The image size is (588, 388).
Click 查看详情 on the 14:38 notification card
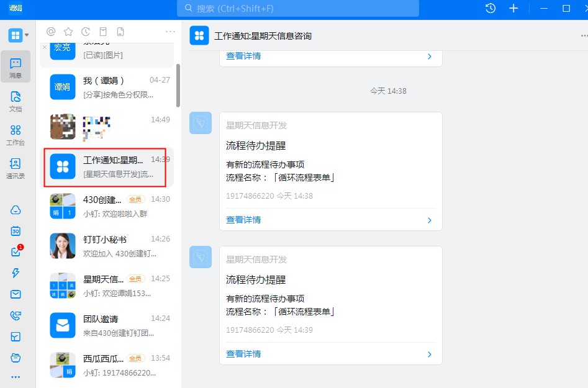click(243, 220)
